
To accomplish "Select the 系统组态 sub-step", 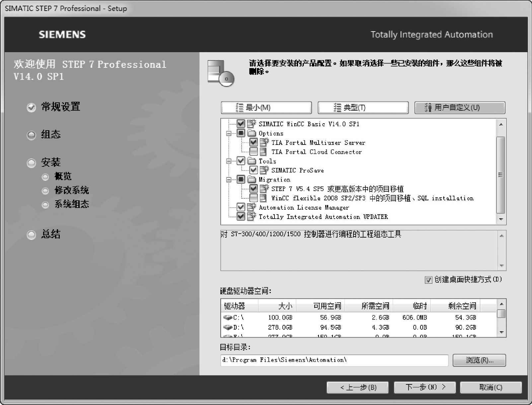I will click(x=65, y=204).
